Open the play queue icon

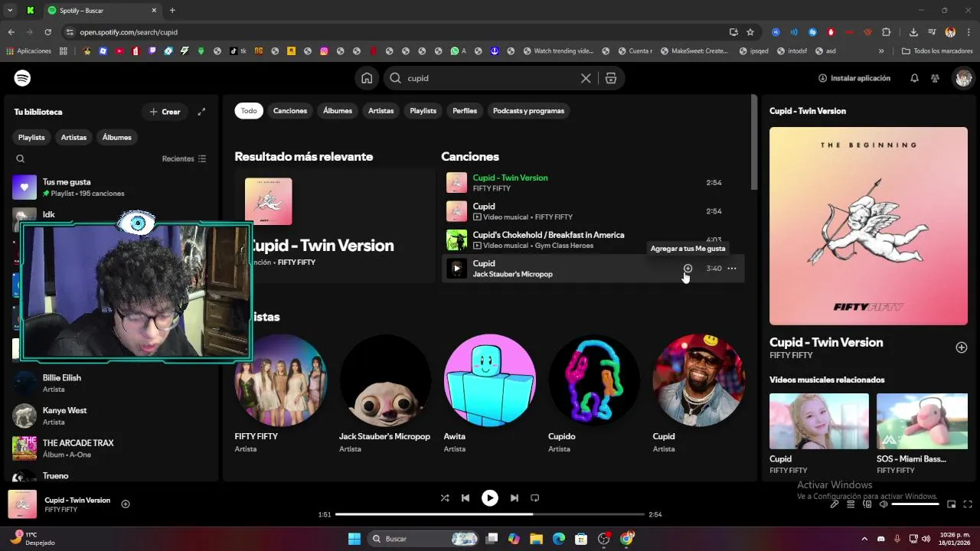[851, 504]
